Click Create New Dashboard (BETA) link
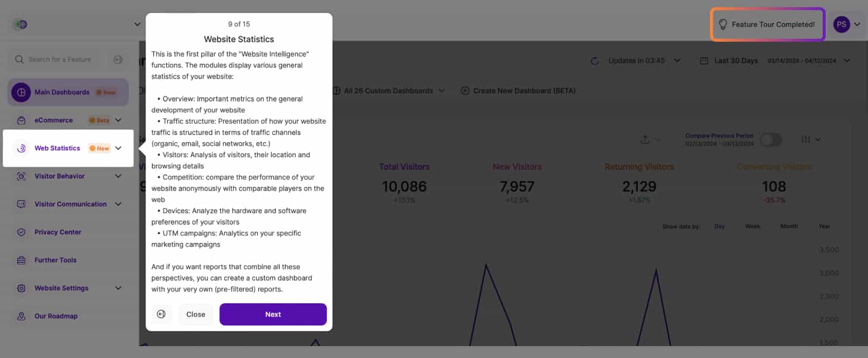This screenshot has width=868, height=358. click(x=518, y=91)
